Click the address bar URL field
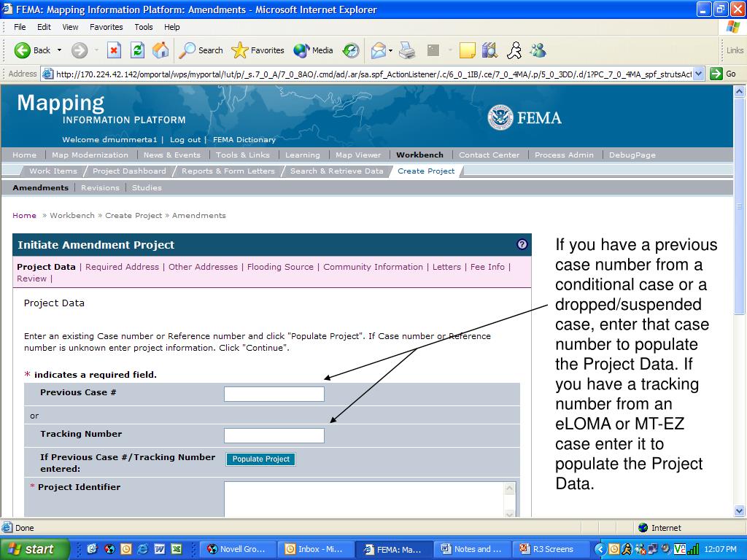747x560 pixels. tap(373, 74)
